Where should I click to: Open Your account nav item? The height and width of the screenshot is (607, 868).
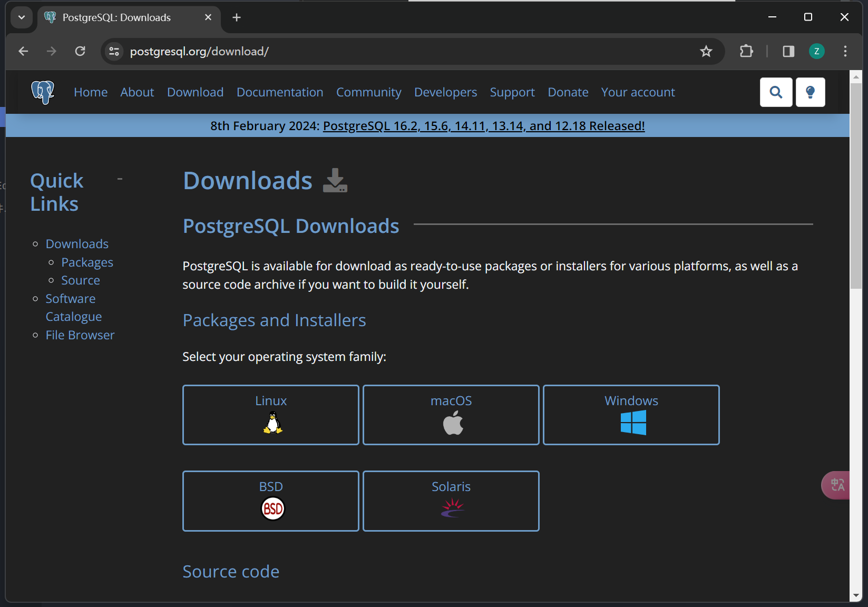tap(638, 92)
